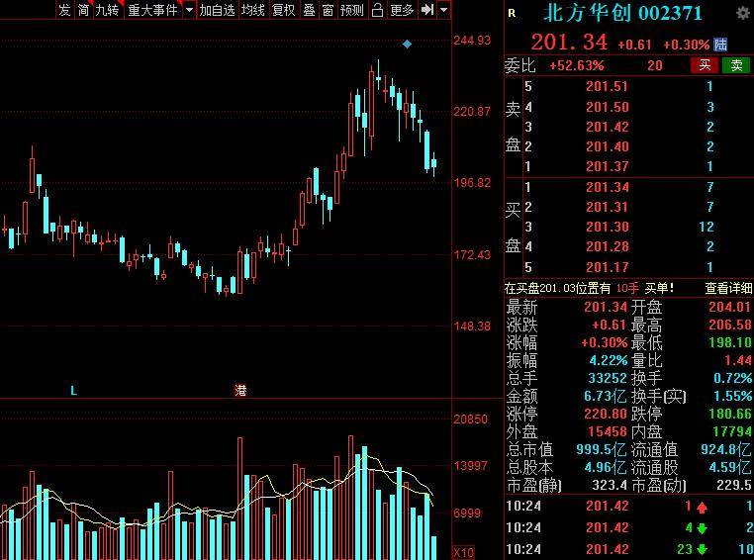Click the 外盘 value 15458
The width and height of the screenshot is (754, 560).
(x=608, y=431)
